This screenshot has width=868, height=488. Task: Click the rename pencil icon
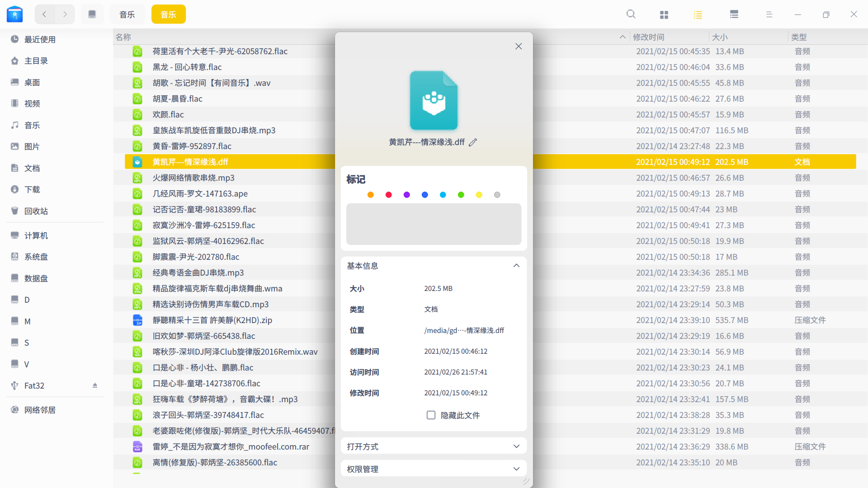pyautogui.click(x=473, y=142)
